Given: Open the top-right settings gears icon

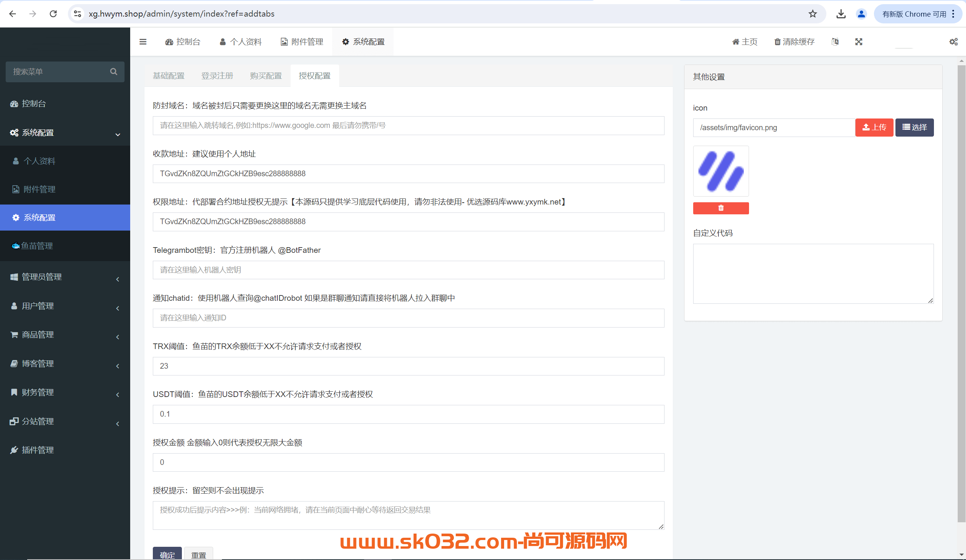Looking at the screenshot, I should 953,42.
